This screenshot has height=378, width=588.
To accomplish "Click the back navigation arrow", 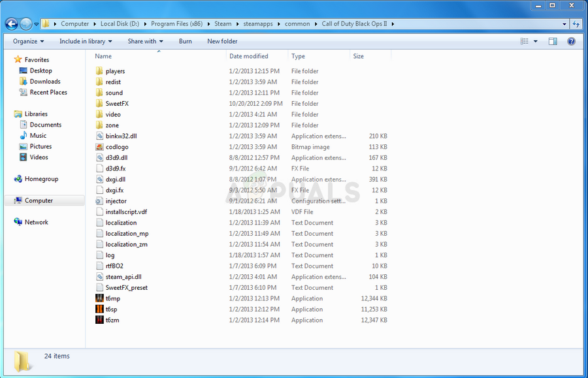I will (x=11, y=24).
